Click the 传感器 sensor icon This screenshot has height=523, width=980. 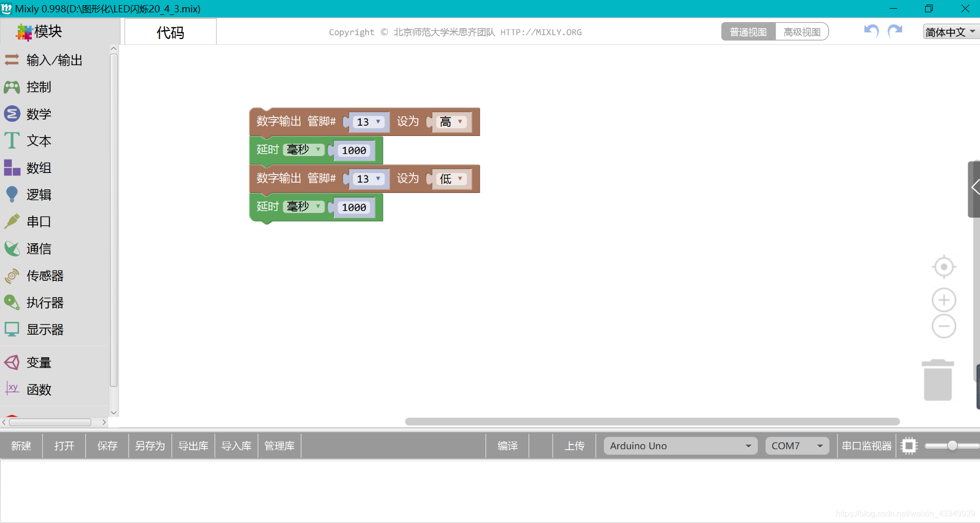12,276
